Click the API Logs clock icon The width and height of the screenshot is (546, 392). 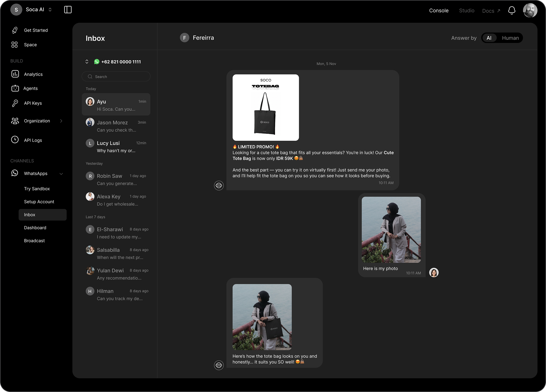(15, 140)
